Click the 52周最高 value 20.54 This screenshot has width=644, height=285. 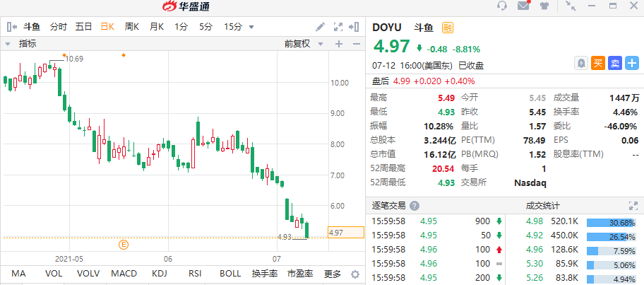coord(443,168)
